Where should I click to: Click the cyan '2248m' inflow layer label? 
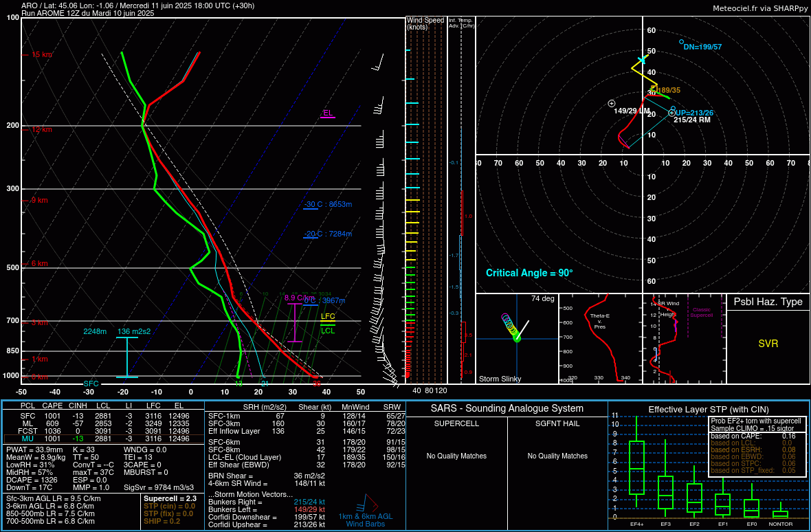tap(95, 331)
